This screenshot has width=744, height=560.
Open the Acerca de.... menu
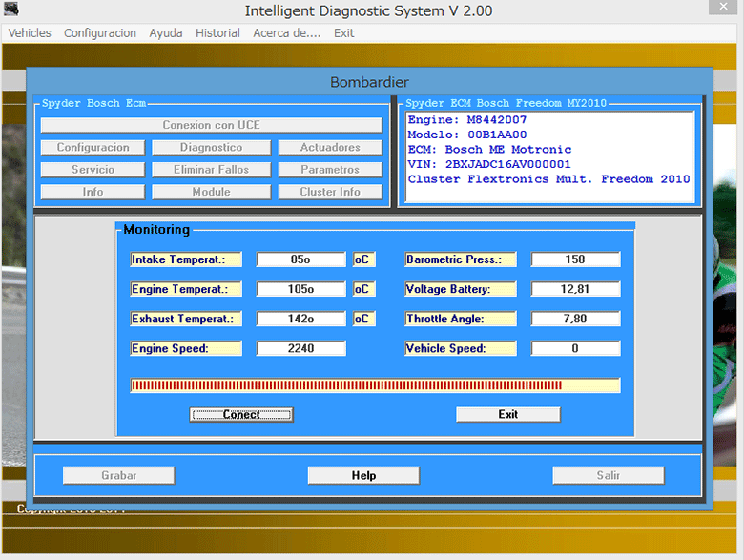286,33
